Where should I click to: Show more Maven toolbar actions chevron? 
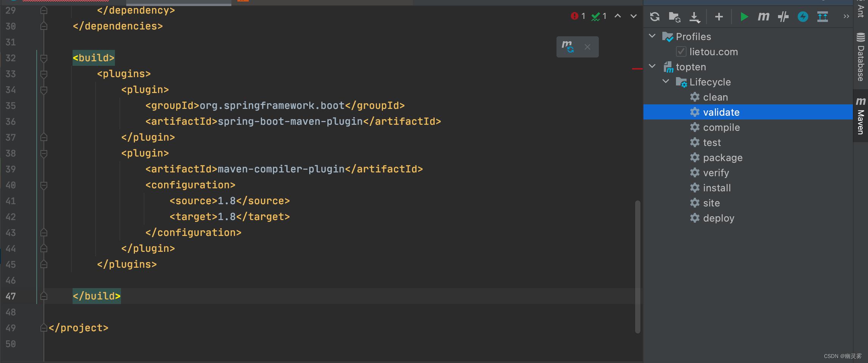(x=846, y=17)
